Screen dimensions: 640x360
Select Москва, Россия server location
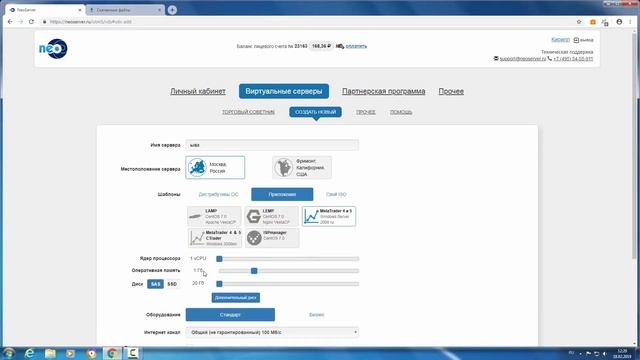(215, 167)
